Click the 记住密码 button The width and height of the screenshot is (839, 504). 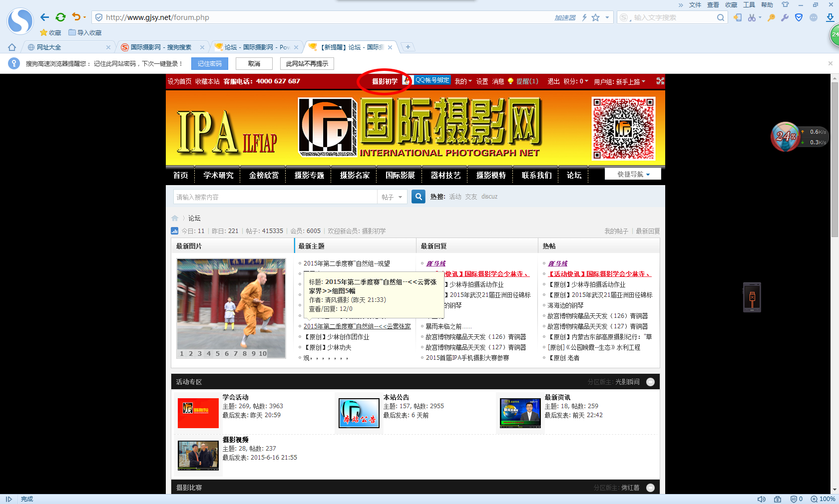click(x=210, y=64)
